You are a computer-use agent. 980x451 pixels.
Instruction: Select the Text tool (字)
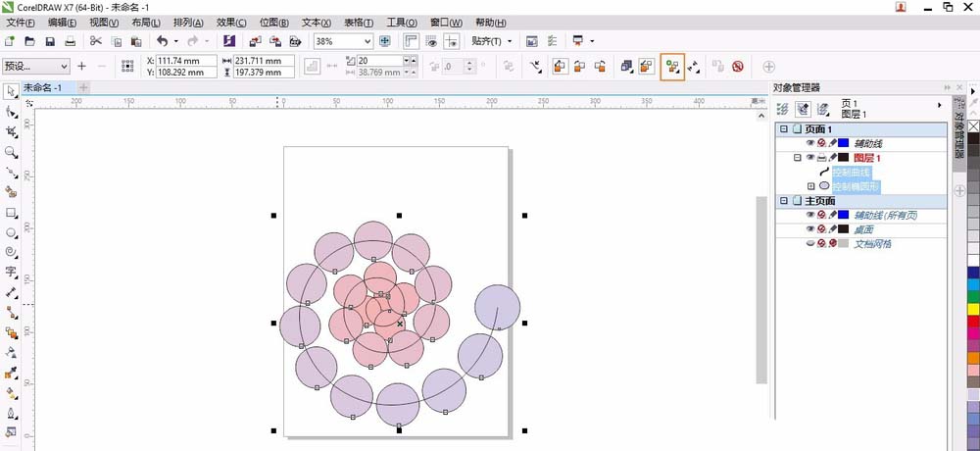11,272
